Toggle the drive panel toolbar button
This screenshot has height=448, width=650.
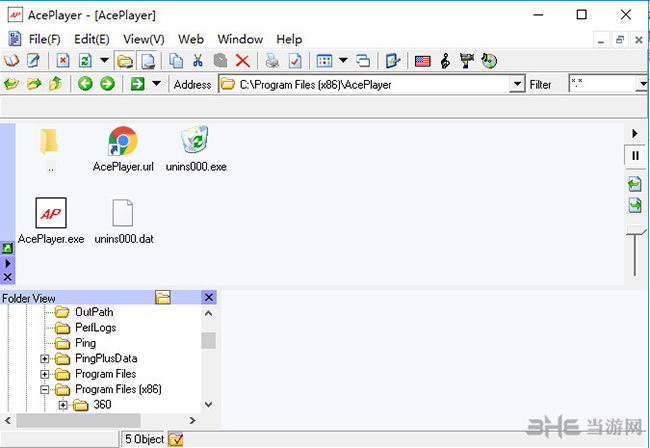click(148, 61)
